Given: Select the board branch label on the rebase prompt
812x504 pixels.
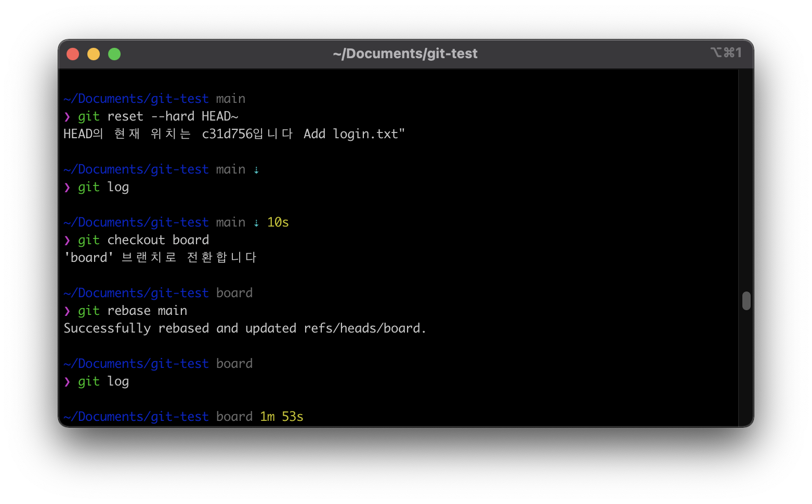Looking at the screenshot, I should pos(234,293).
